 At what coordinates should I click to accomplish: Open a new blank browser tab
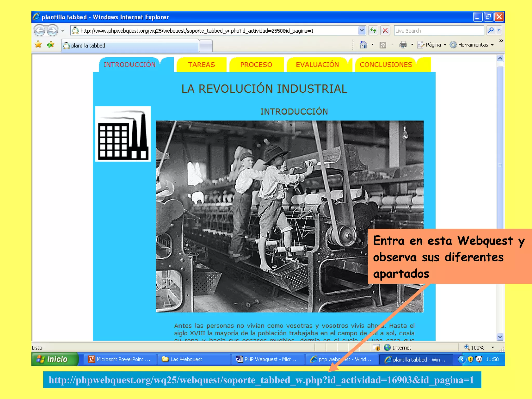point(206,46)
